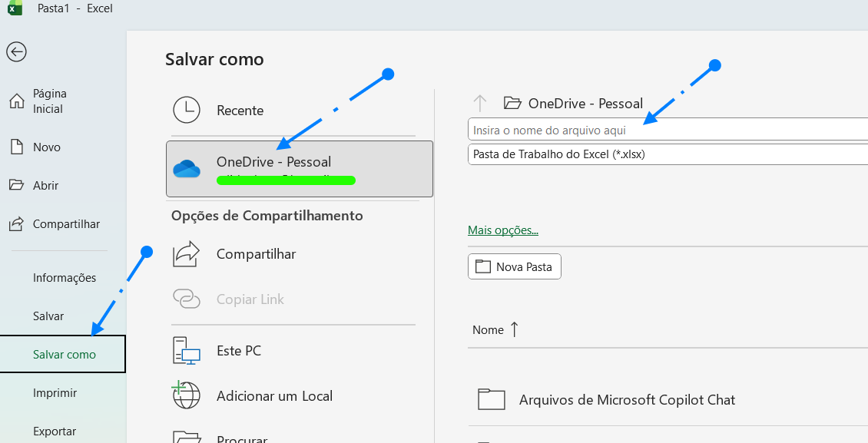This screenshot has height=443, width=868.
Task: Click the Compartilhar share icon under Opções de Compartilhamento
Action: point(187,254)
